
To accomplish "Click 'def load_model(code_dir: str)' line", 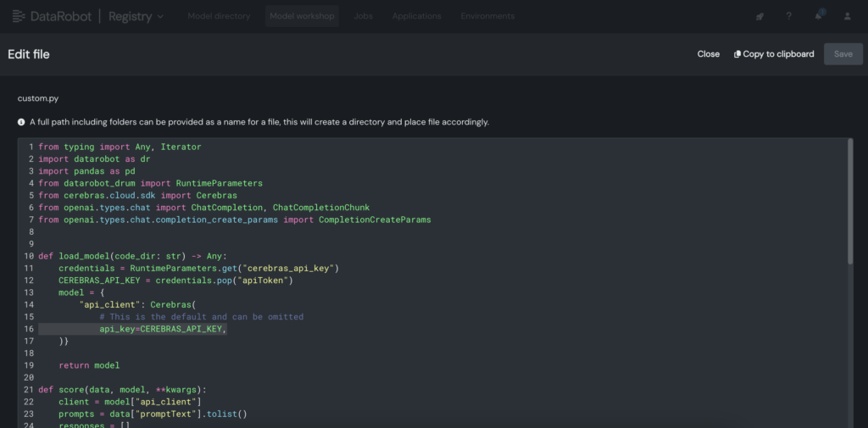I will click(132, 256).
